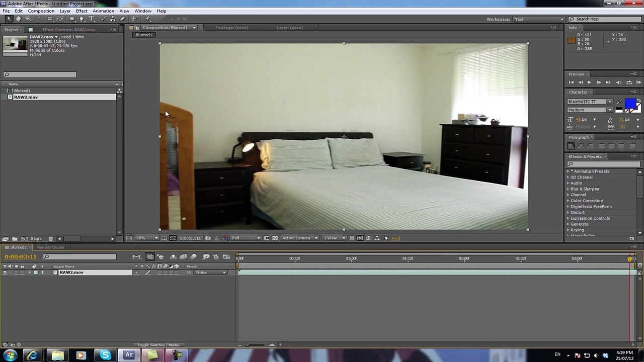Toggle Region of Interest in viewer
The width and height of the screenshot is (644, 362).
267,238
